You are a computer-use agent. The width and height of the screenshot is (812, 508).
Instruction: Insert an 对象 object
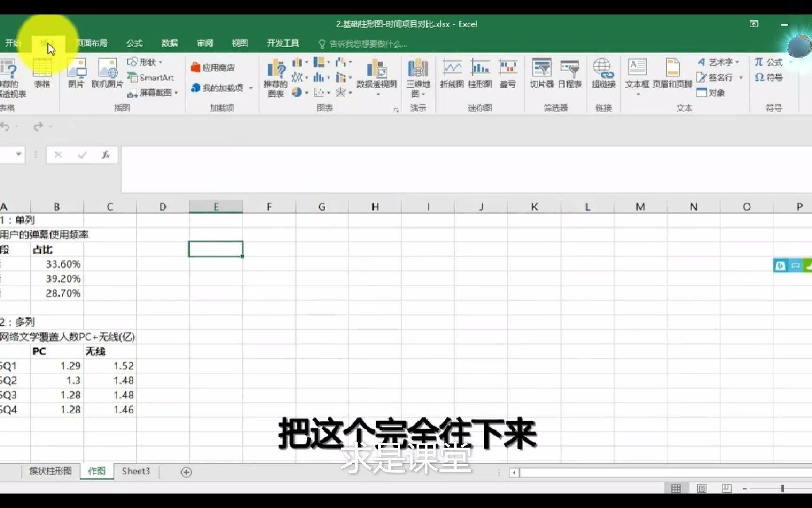(711, 93)
